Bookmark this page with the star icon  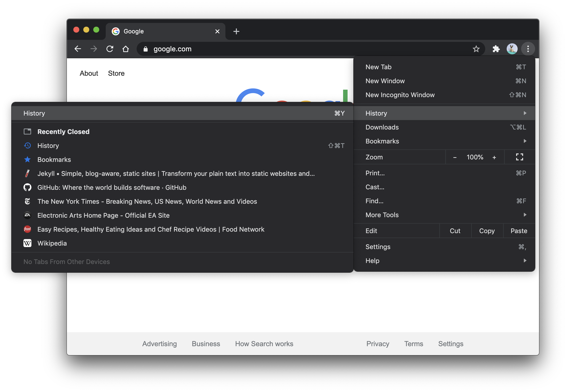pyautogui.click(x=476, y=49)
